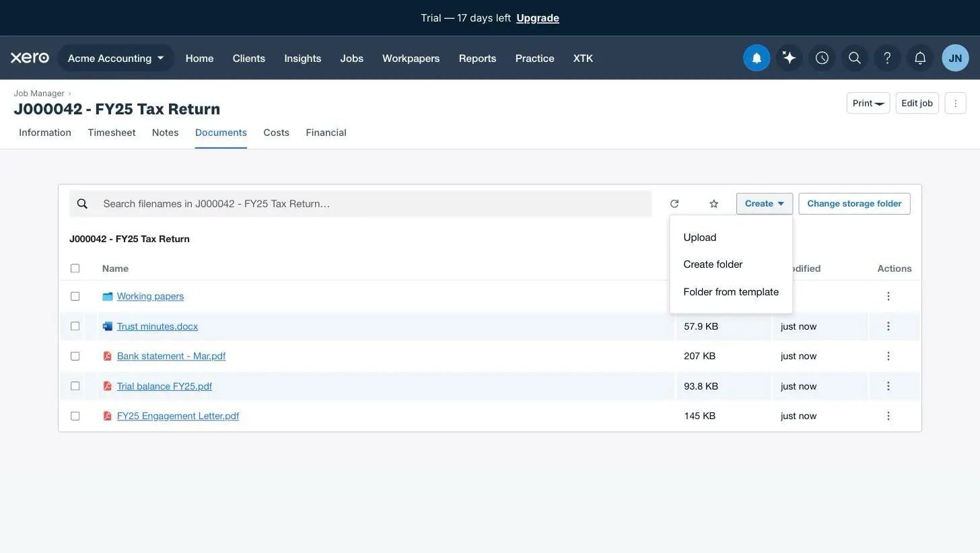980x553 pixels.
Task: Open actions menu for Bank statement - Mar.pdf
Action: tap(888, 356)
